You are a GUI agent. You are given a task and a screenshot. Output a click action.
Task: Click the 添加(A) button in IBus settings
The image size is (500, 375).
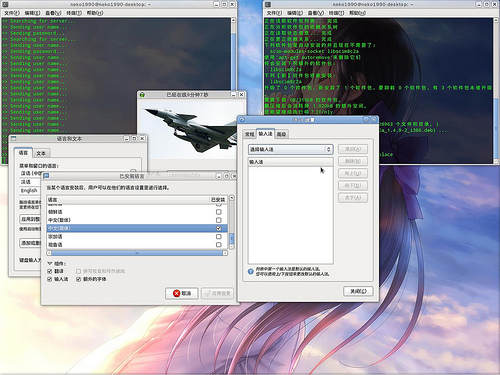pos(353,149)
